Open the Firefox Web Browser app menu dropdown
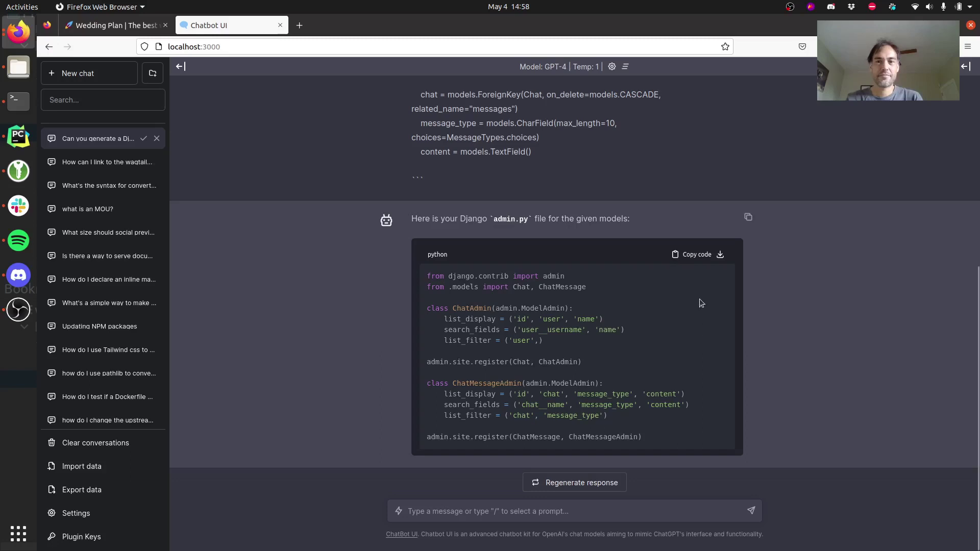Screen dimensions: 980x551 point(101,7)
